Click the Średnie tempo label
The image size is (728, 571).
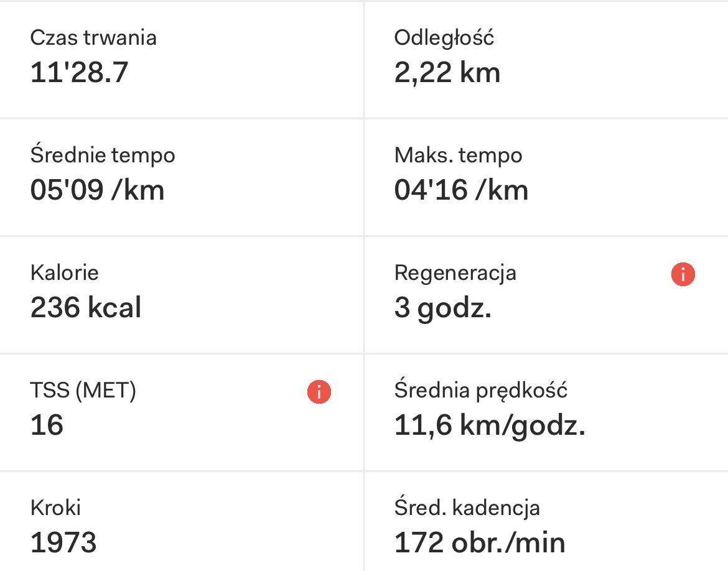pos(103,155)
